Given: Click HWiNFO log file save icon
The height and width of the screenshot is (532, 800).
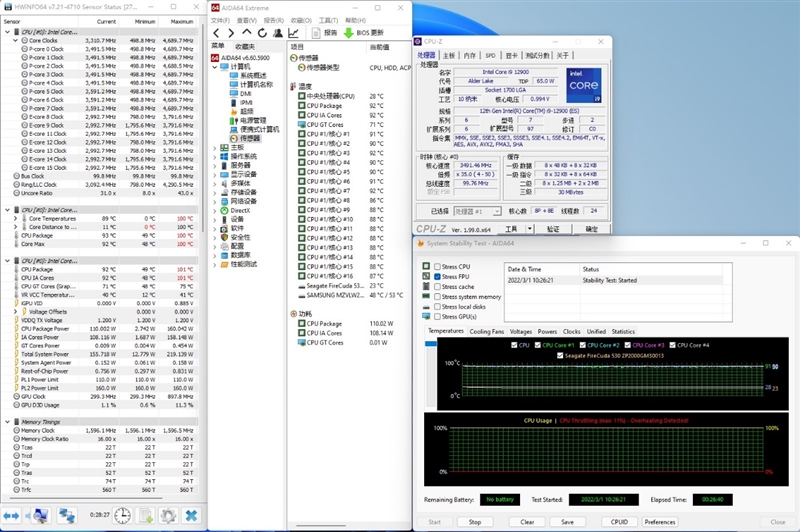Looking at the screenshot, I should click(x=146, y=516).
